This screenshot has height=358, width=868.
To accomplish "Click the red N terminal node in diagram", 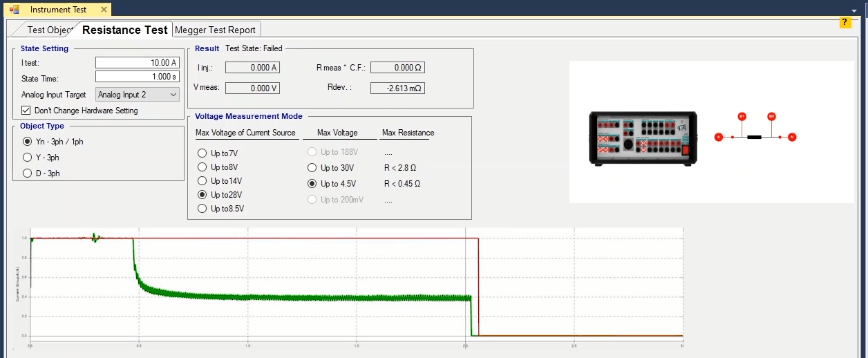I will click(x=792, y=137).
